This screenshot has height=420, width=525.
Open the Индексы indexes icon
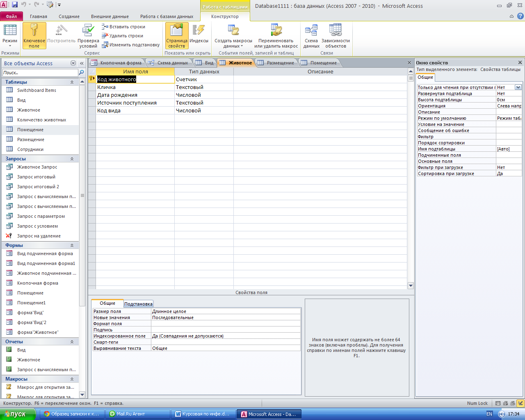coord(199,34)
